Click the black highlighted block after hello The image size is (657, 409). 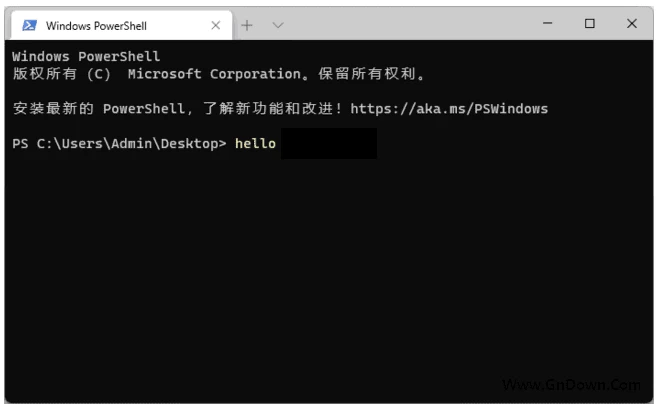(x=329, y=144)
